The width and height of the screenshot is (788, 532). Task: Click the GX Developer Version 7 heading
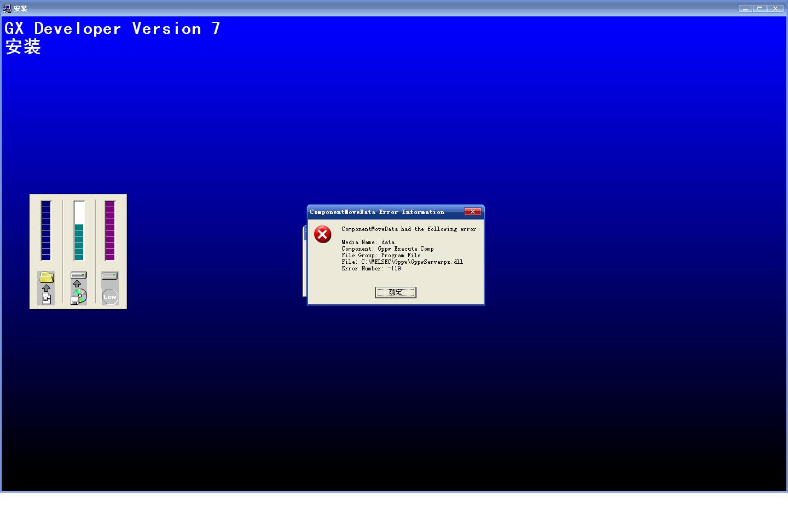(112, 28)
